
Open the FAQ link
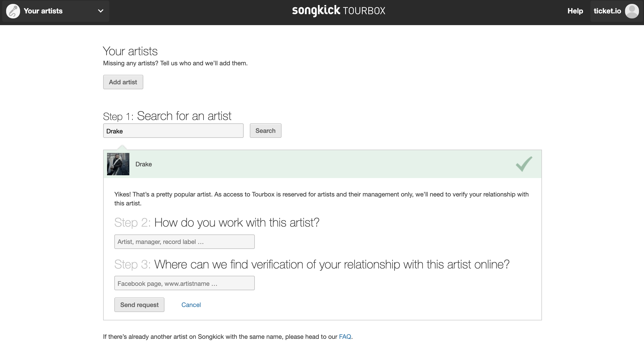pyautogui.click(x=345, y=337)
